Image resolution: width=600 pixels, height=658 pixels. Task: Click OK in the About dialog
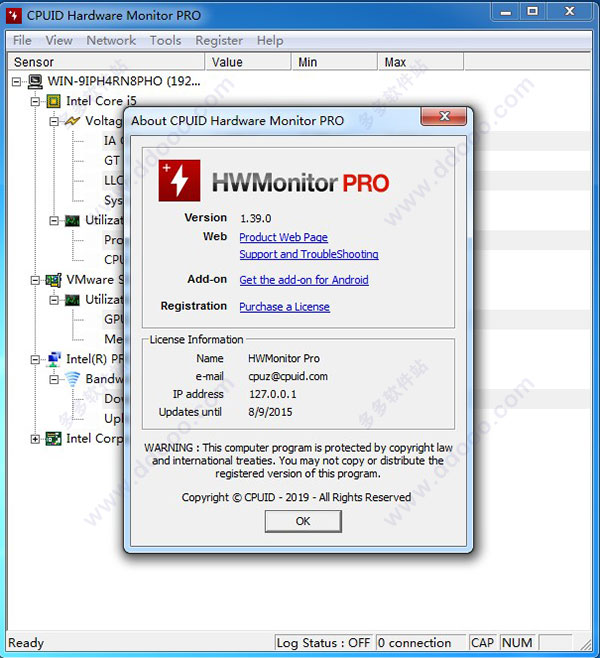coord(303,521)
